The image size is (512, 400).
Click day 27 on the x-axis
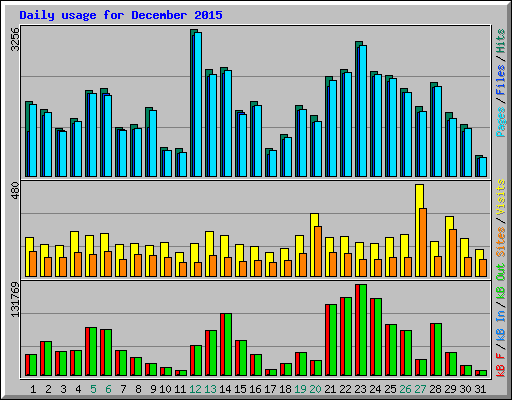click(x=421, y=389)
